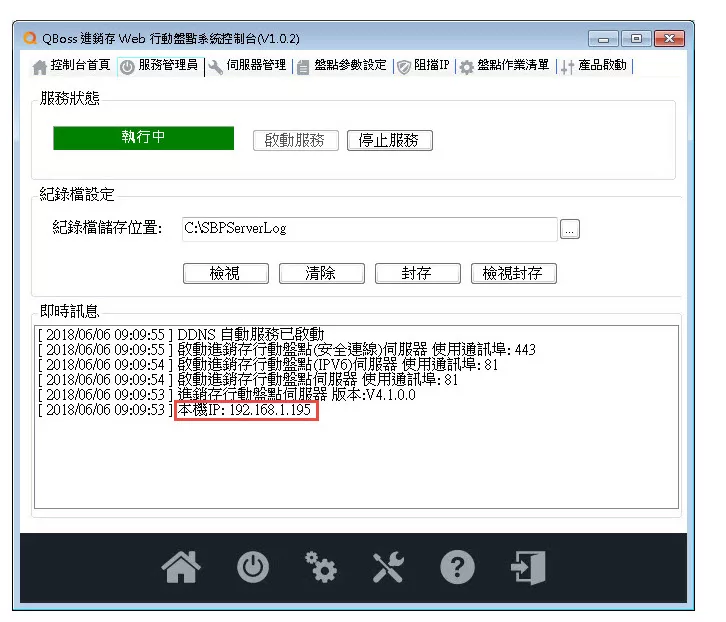The image size is (726, 622).
Task: Switch to 控制台首頁 tab
Action: (72, 66)
